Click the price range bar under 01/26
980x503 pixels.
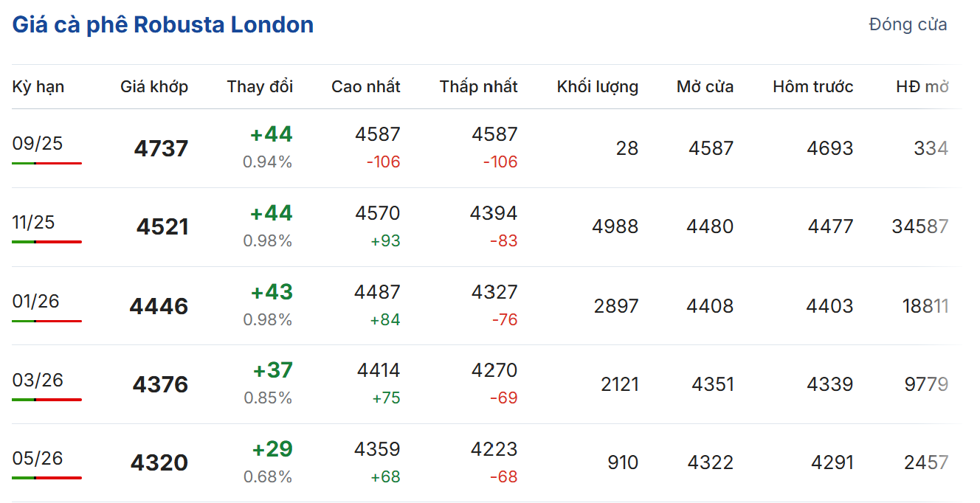point(46,321)
